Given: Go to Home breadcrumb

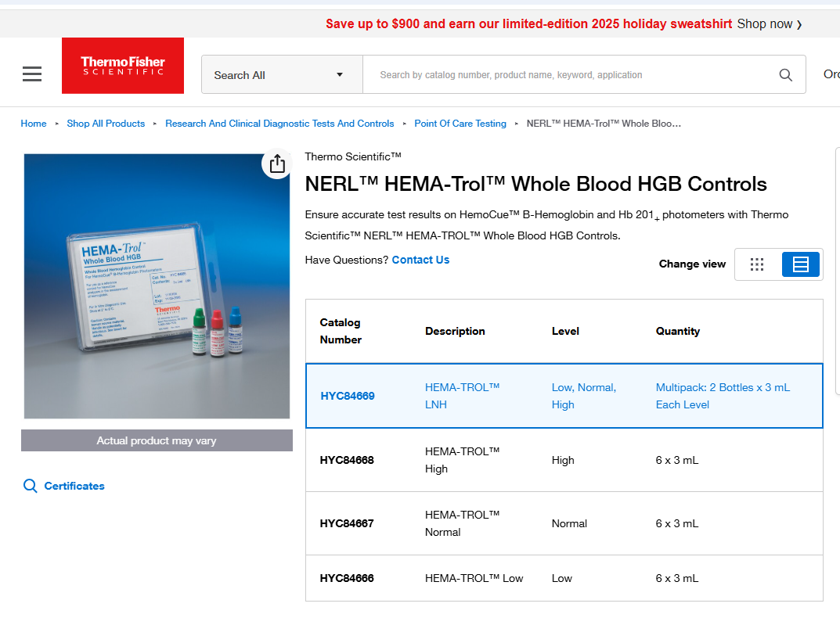Looking at the screenshot, I should click(34, 124).
